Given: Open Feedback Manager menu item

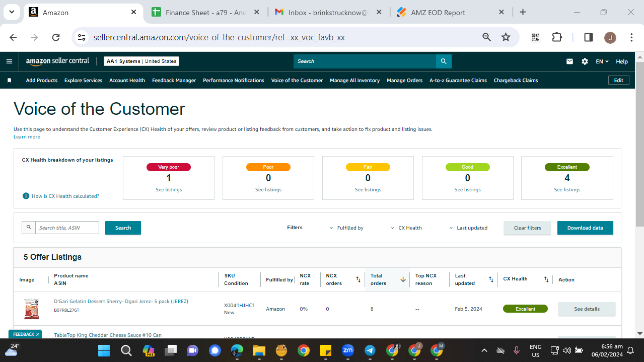Looking at the screenshot, I should 174,80.
